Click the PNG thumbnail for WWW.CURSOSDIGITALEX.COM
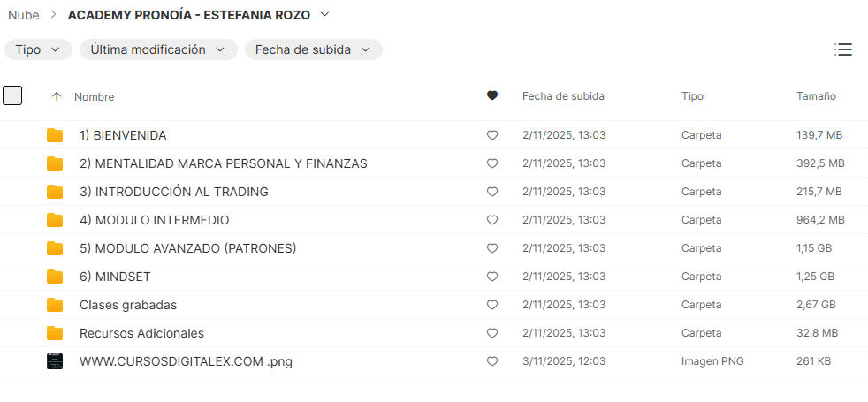Image resolution: width=868 pixels, height=402 pixels. point(55,361)
